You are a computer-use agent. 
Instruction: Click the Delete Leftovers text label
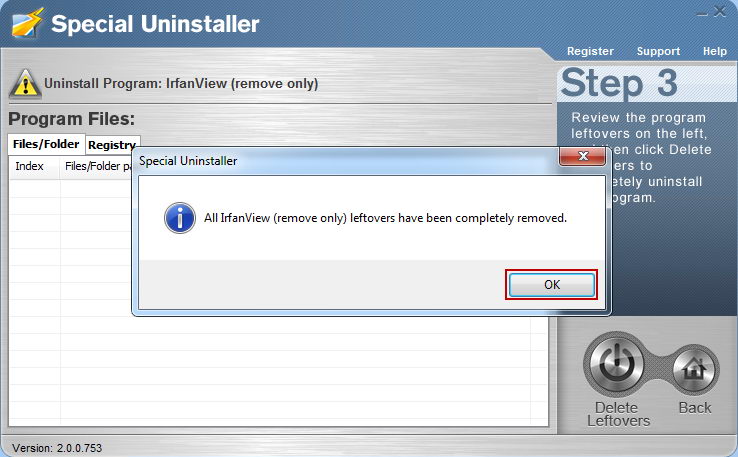[x=618, y=414]
